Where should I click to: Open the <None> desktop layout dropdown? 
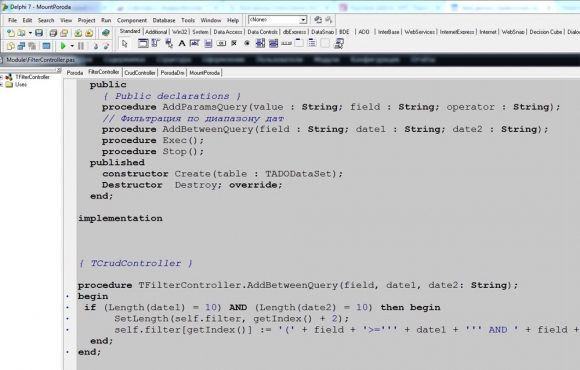303,20
